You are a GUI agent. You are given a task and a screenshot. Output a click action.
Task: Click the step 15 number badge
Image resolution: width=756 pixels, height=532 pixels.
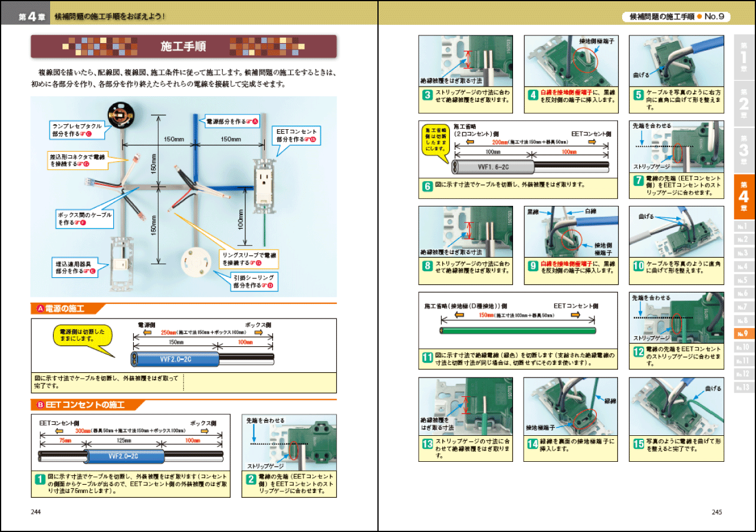click(x=637, y=443)
